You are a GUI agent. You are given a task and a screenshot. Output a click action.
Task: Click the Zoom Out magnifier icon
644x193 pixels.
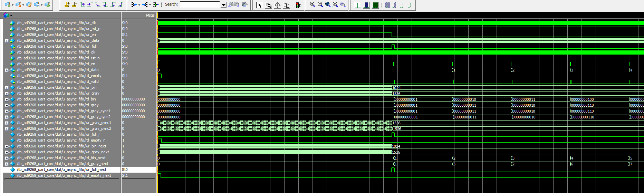[320, 4]
